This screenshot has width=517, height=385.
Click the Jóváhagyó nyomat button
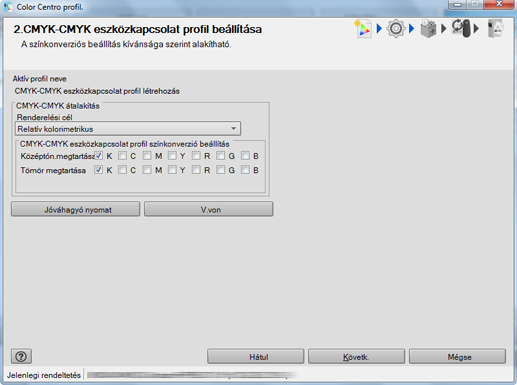pos(76,209)
